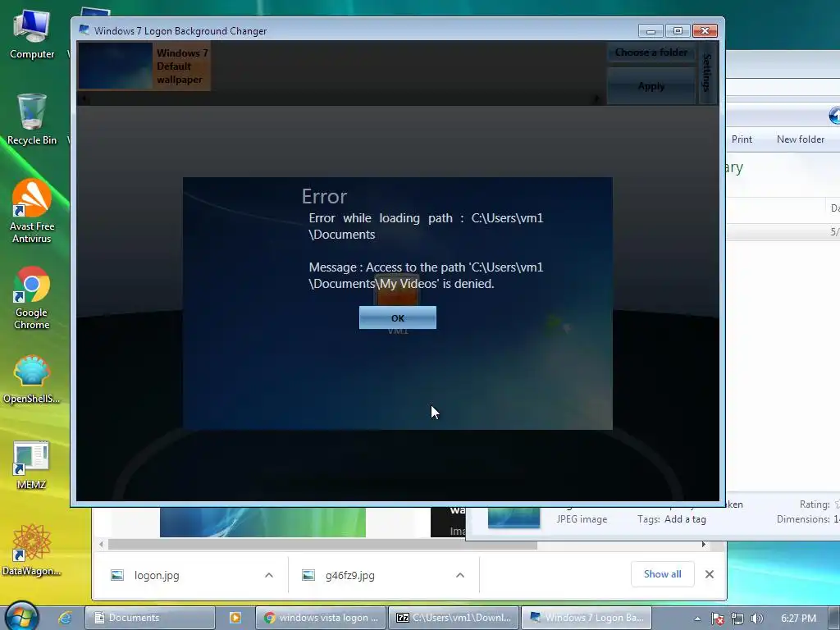
Task: Click network tray icon
Action: [x=737, y=619]
